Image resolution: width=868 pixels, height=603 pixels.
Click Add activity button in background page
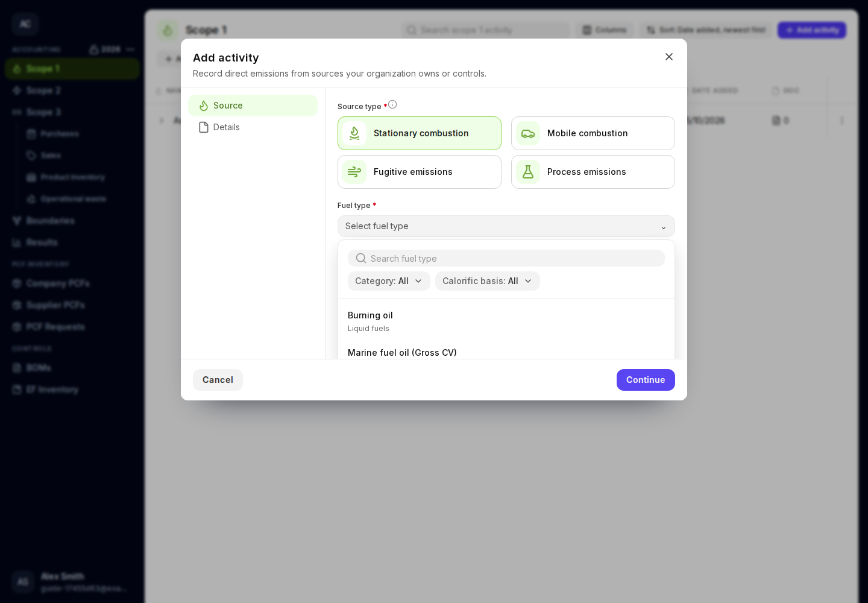[812, 30]
